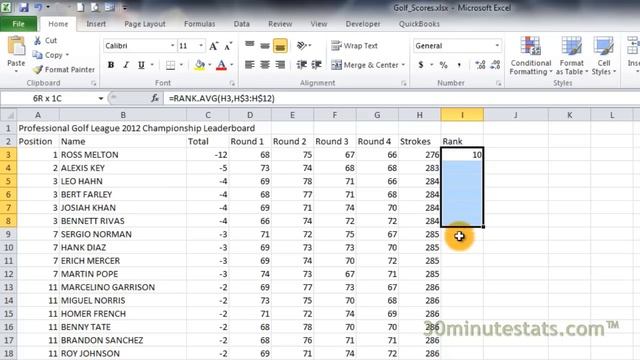The image size is (640, 360).
Task: Apply Comma Style number format
Action: coord(459,64)
